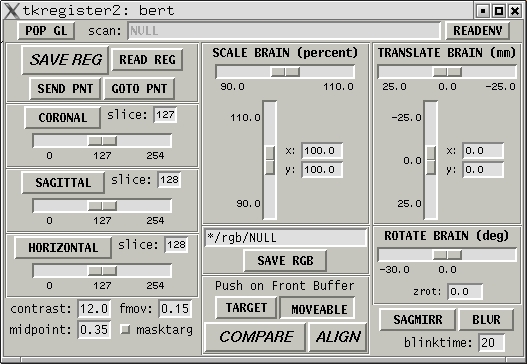
Task: Load registration with READ REG
Action: click(x=147, y=60)
